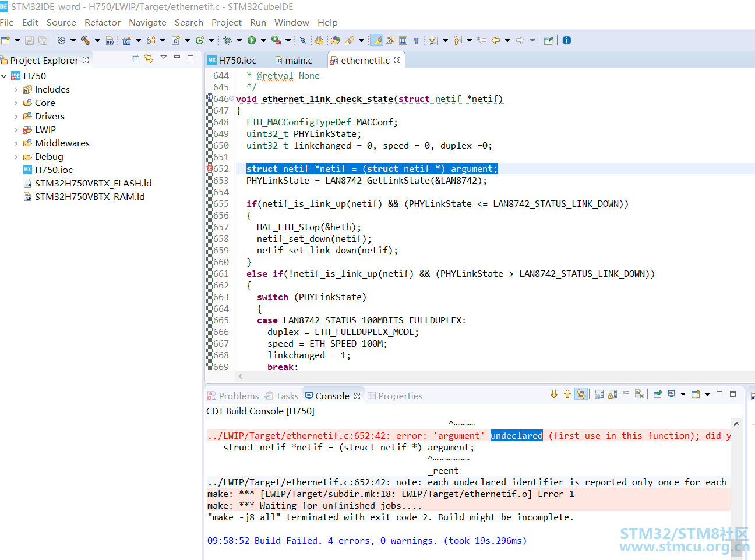755x560 pixels.
Task: Switch to the Properties tab
Action: [395, 396]
